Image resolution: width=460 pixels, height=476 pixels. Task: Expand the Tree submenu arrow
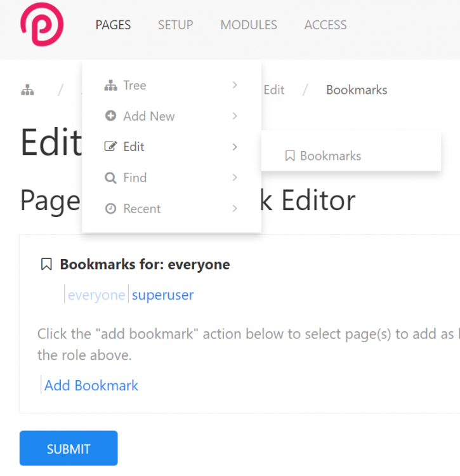(235, 85)
